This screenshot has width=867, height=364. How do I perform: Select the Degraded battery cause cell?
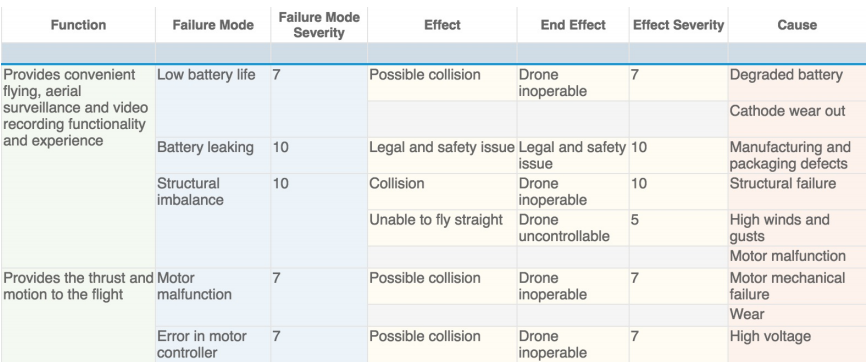[x=797, y=83]
